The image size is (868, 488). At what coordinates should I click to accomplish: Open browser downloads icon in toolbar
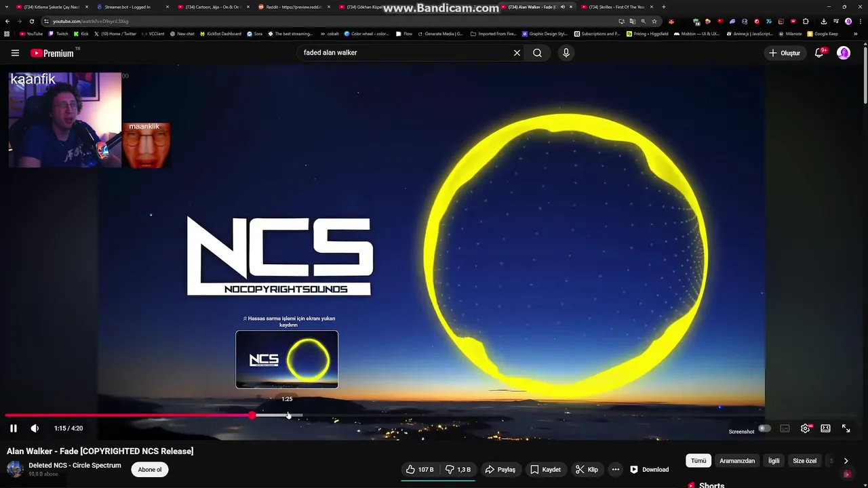823,21
